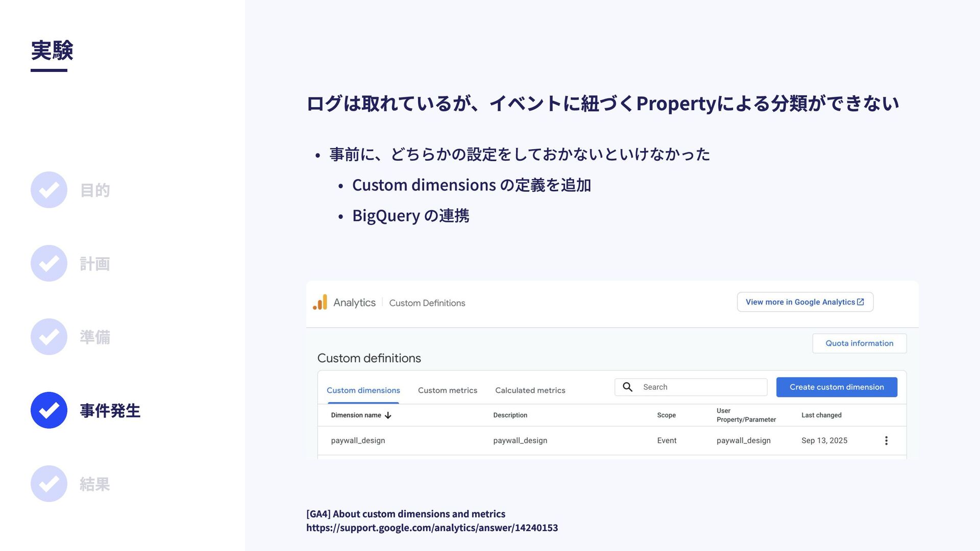
Task: Click the Last changed column header
Action: click(x=821, y=415)
